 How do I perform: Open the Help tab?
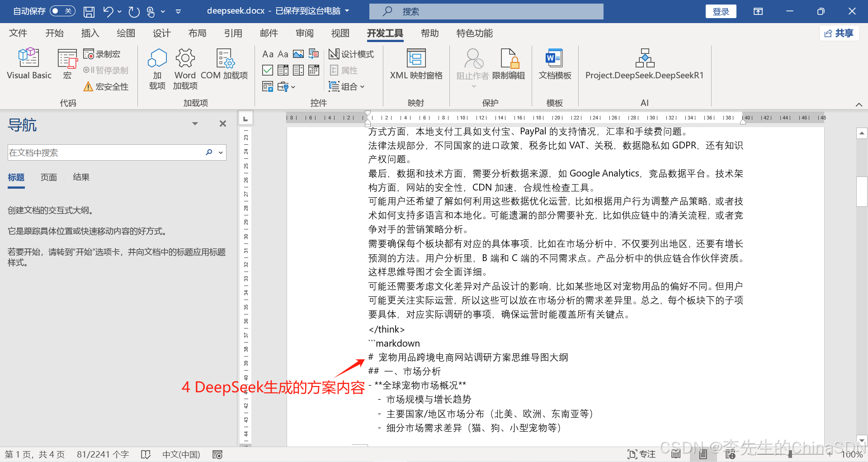coord(429,33)
